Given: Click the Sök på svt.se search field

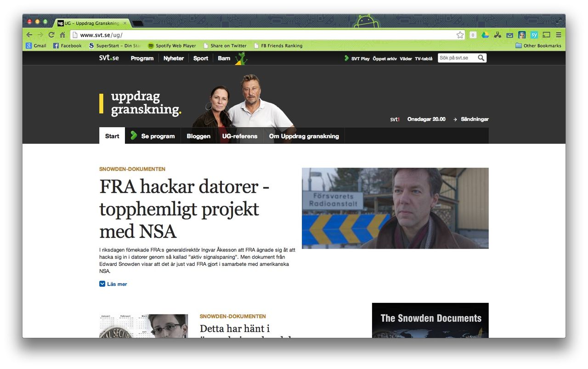Looking at the screenshot, I should 457,58.
